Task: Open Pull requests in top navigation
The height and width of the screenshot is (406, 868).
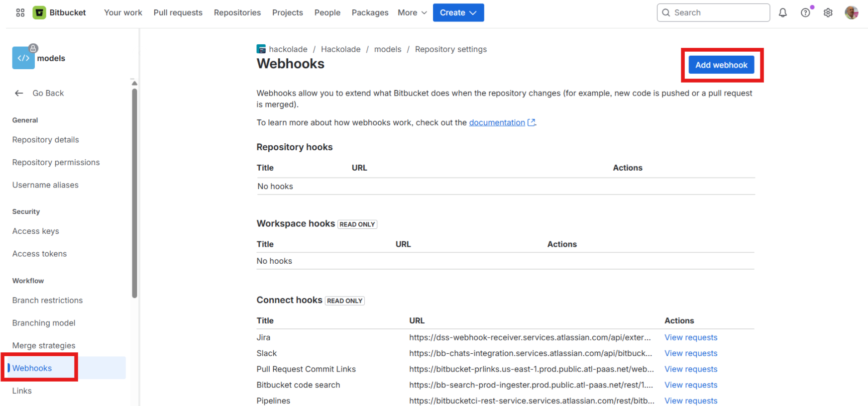Action: click(178, 12)
